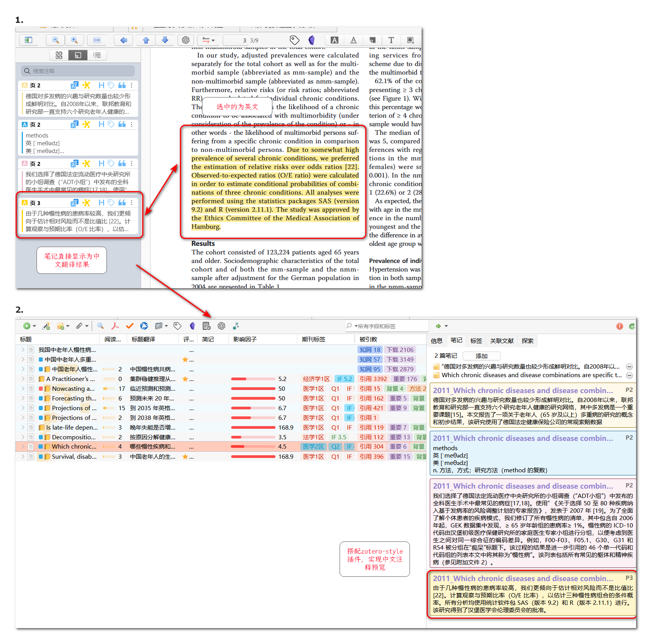Click reading progress bar of Nowcasting row
The width and height of the screenshot is (652, 644).
click(x=109, y=388)
